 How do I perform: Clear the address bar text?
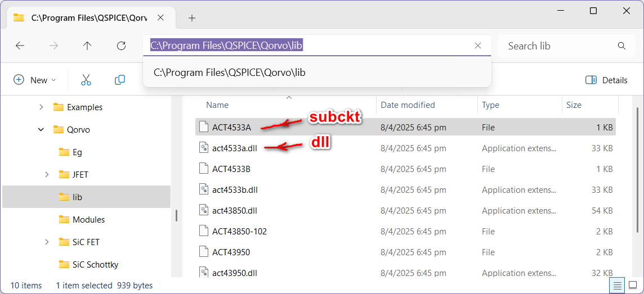[x=478, y=46]
